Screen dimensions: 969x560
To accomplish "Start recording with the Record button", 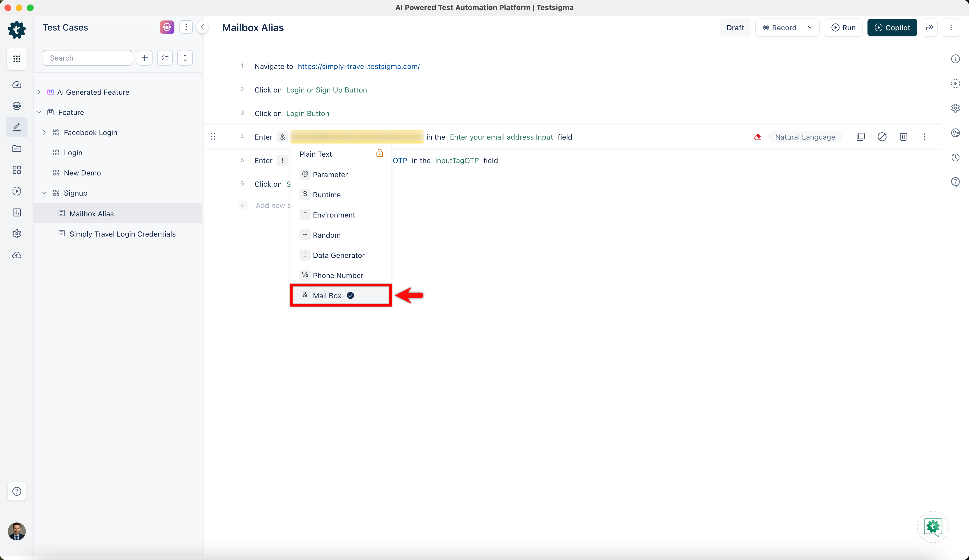I will [779, 28].
